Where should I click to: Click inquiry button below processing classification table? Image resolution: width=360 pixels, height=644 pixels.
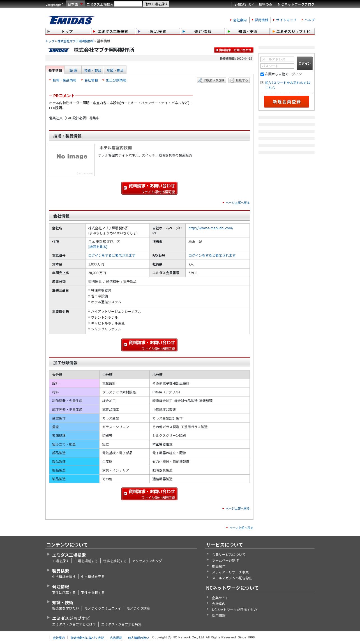point(149,494)
